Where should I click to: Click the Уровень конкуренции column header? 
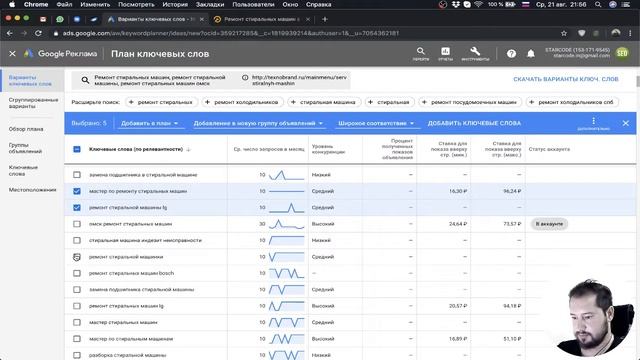(328, 149)
